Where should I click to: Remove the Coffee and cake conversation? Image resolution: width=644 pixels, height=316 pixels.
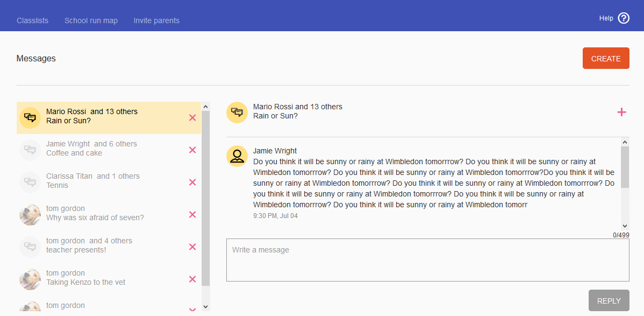192,150
